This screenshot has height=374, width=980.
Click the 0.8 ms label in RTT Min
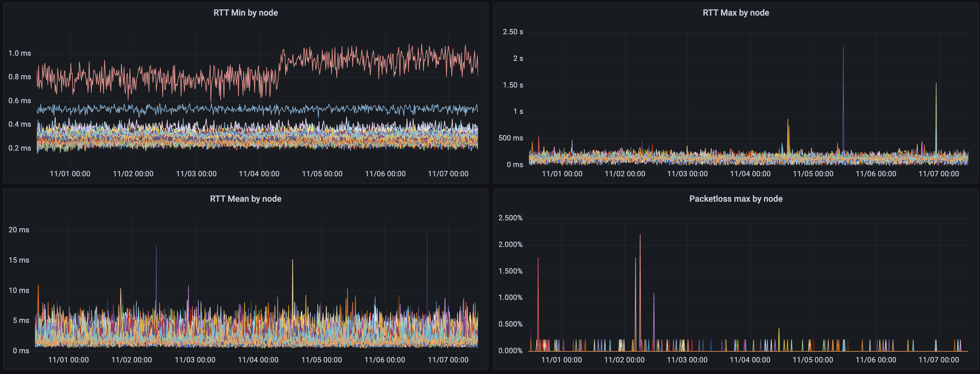(x=20, y=77)
